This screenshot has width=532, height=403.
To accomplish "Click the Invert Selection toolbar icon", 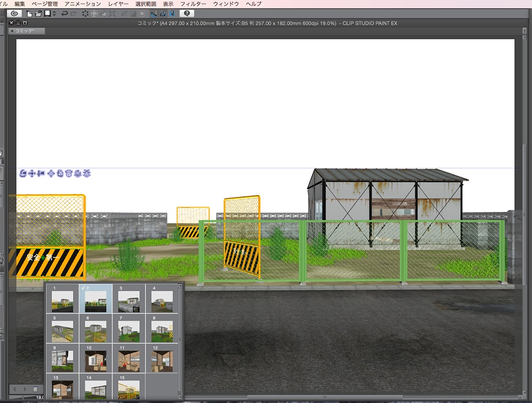I will pyautogui.click(x=133, y=14).
